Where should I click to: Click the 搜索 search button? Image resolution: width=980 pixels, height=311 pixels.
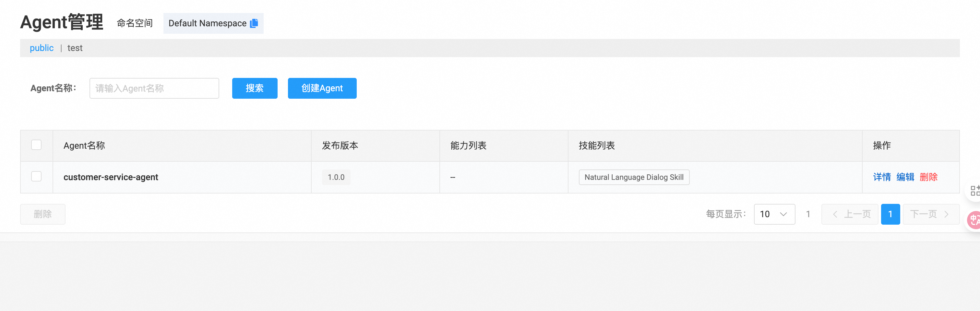255,88
